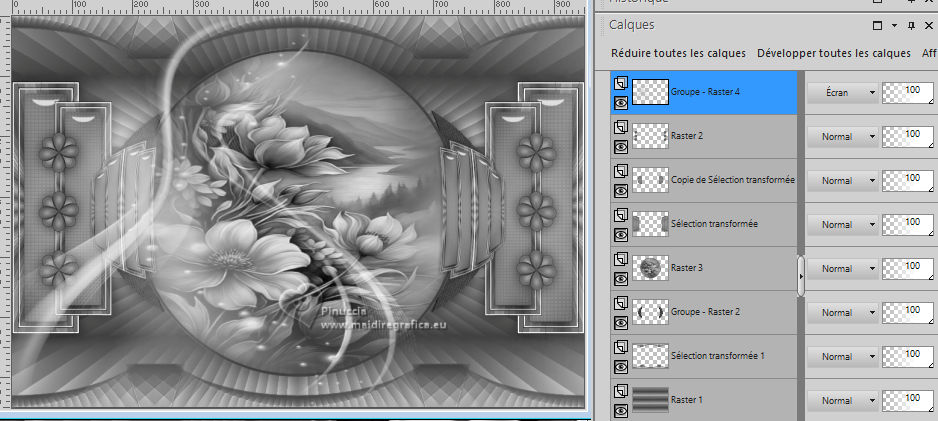938x421 pixels.
Task: Click layer type icon of Copie de Sélection transformée
Action: [x=620, y=171]
